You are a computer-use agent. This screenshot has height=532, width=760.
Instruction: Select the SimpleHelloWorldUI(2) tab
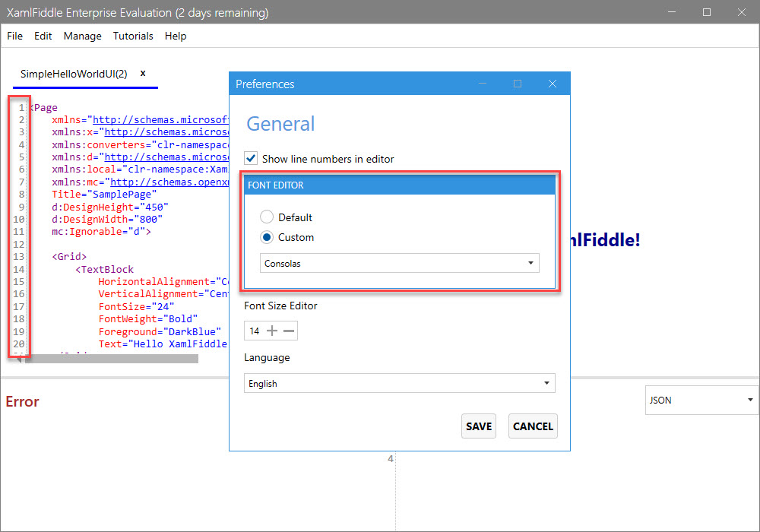tap(74, 74)
